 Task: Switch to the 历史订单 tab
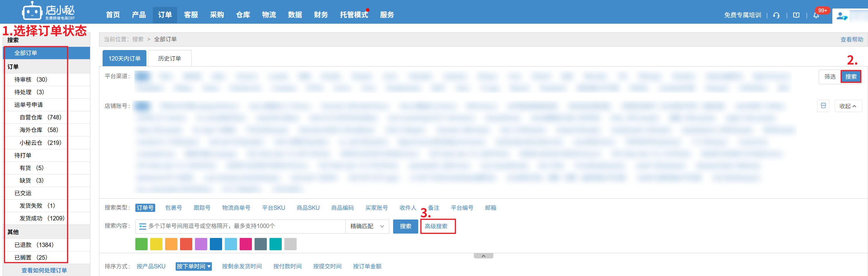point(170,58)
